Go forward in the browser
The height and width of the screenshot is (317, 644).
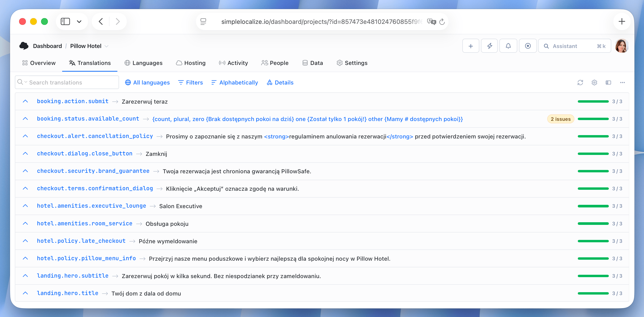coord(118,21)
